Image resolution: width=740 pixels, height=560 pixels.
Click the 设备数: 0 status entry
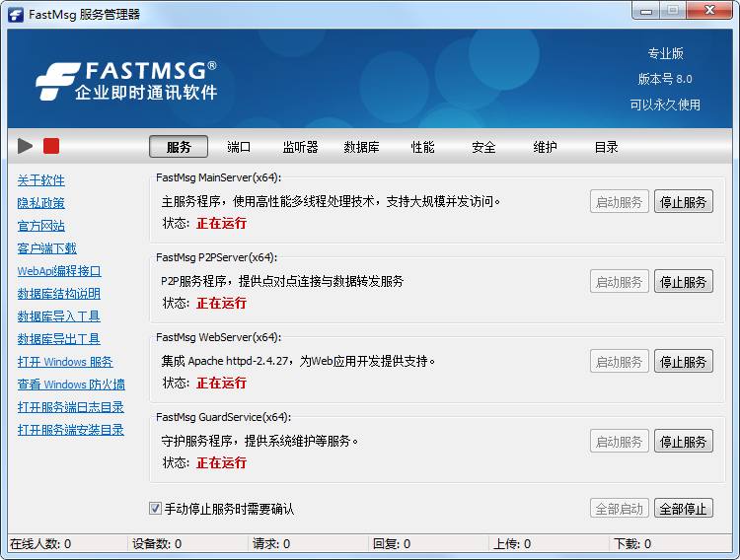pyautogui.click(x=157, y=544)
